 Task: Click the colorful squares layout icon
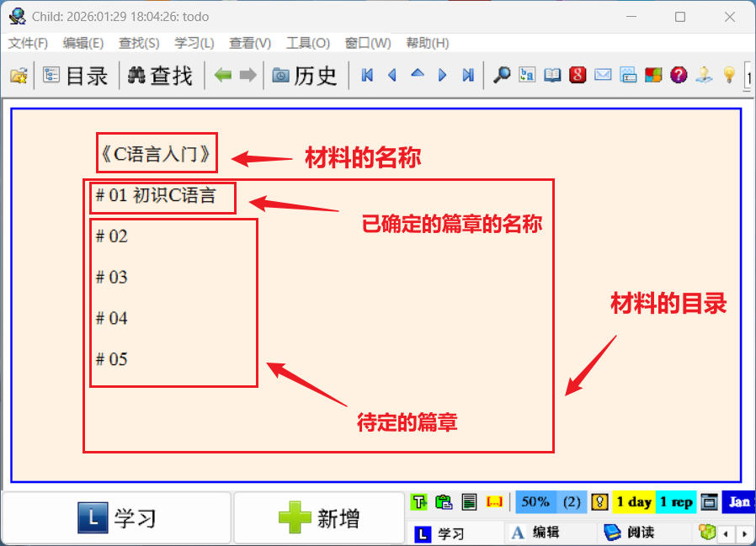click(653, 75)
